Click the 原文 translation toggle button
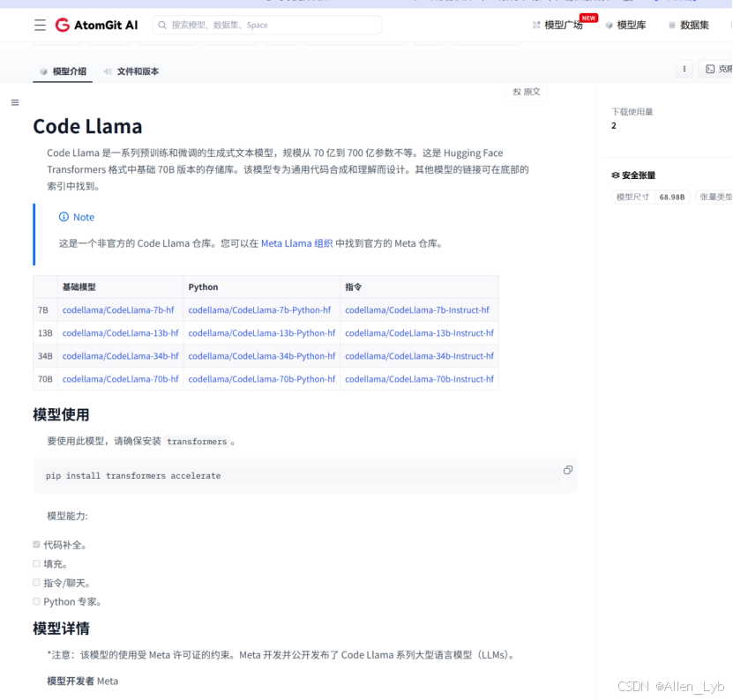The width and height of the screenshot is (733, 700). (x=527, y=92)
